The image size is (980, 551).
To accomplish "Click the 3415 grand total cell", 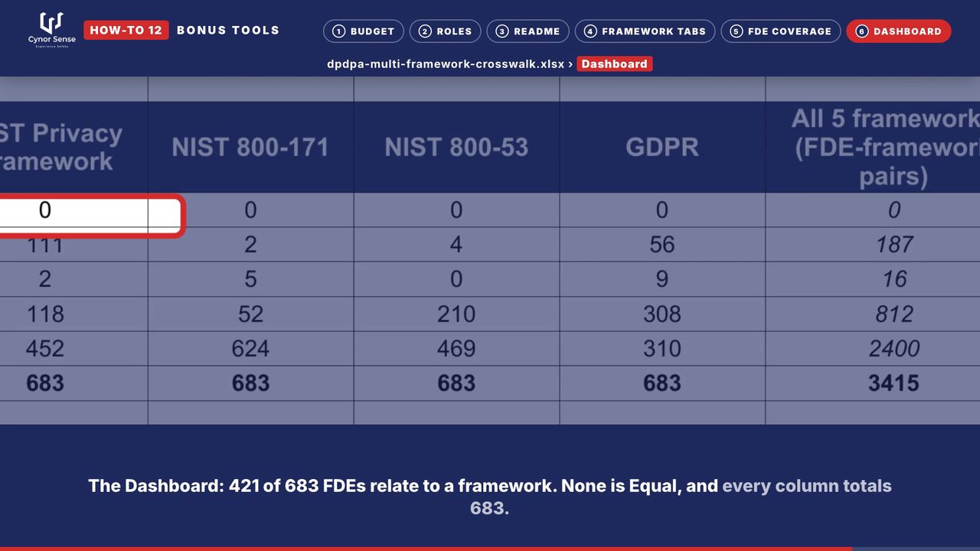I will [x=873, y=383].
